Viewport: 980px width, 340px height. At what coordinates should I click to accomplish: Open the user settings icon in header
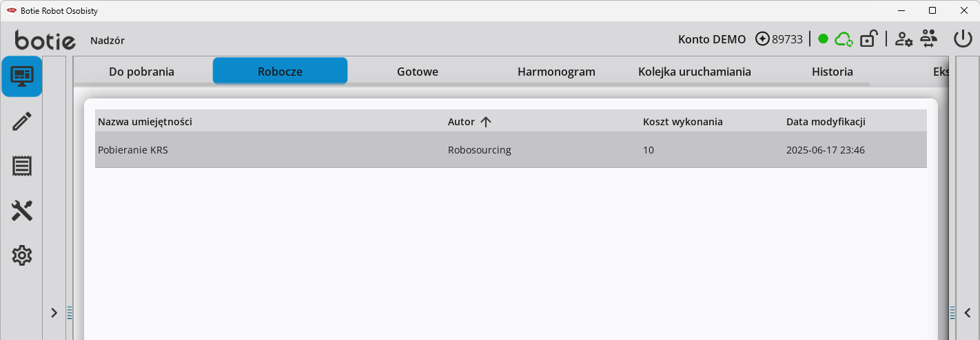click(904, 39)
